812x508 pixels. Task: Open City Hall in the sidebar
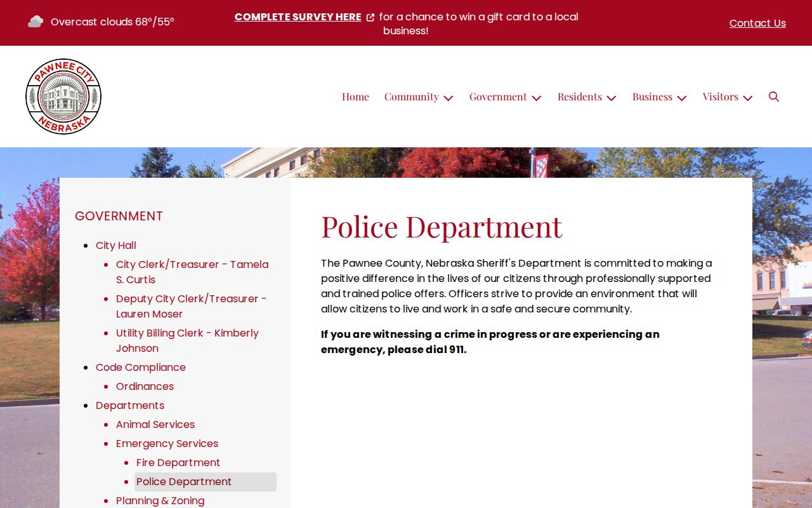click(x=116, y=245)
